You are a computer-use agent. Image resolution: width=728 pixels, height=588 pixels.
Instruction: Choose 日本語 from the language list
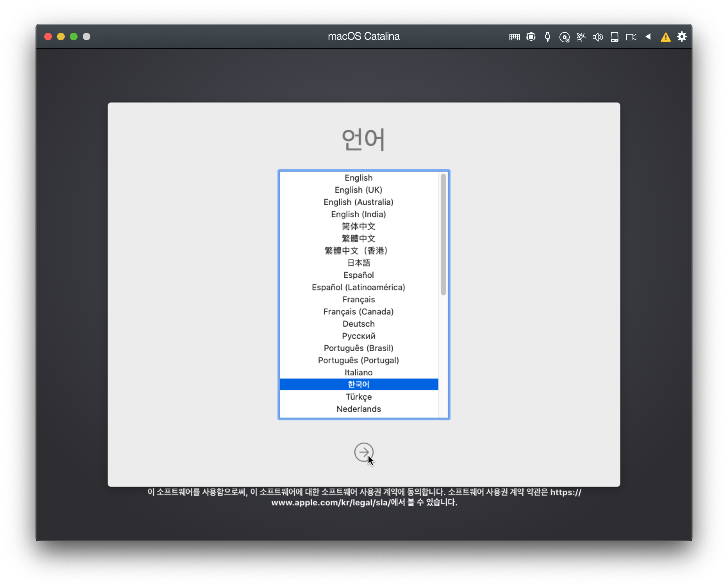pyautogui.click(x=359, y=263)
